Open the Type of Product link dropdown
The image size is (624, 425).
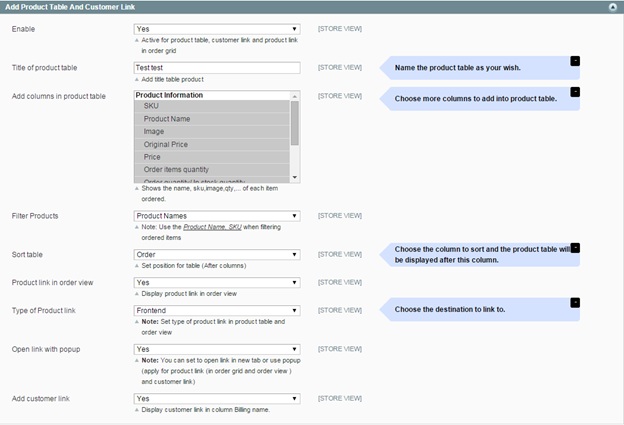217,310
